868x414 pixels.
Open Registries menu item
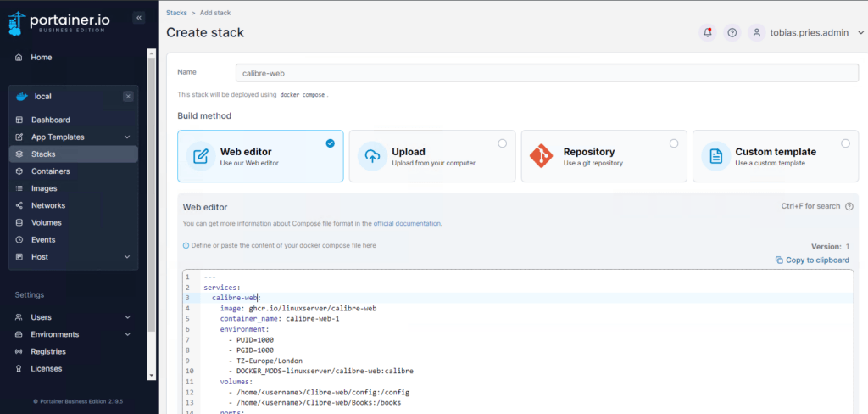48,352
